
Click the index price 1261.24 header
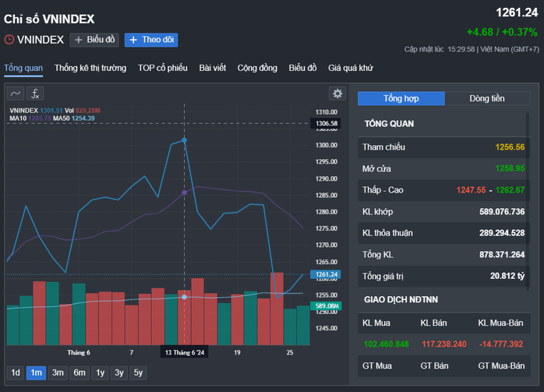[x=517, y=12]
